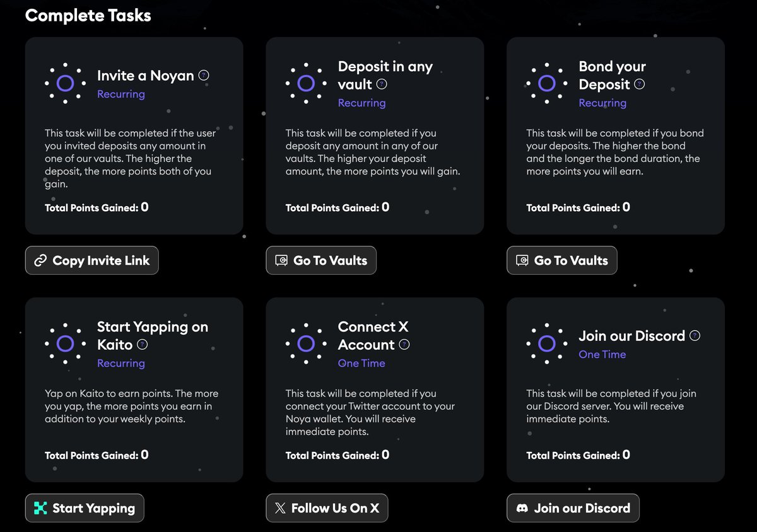757x532 pixels.
Task: Click the Join our Discord button
Action: pos(573,508)
